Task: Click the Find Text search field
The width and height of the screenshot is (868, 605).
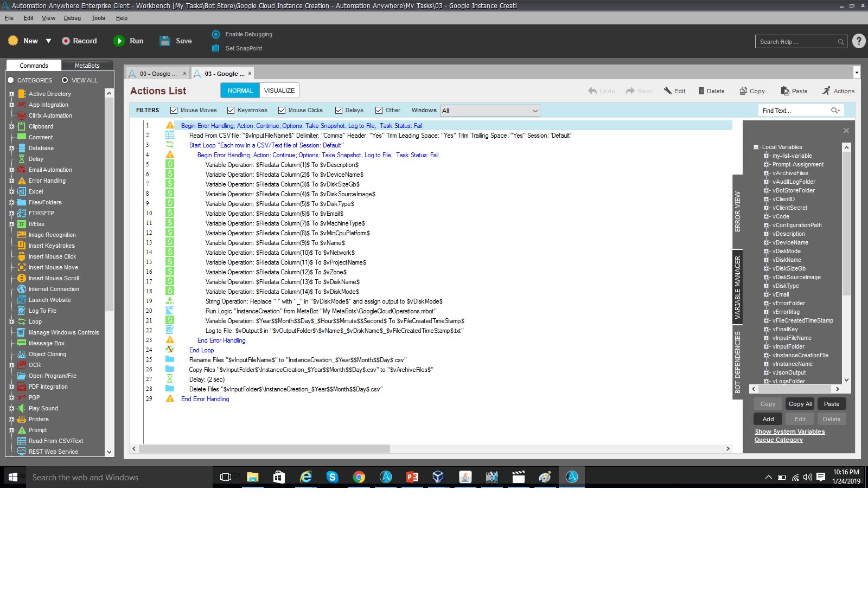Action: coord(794,111)
